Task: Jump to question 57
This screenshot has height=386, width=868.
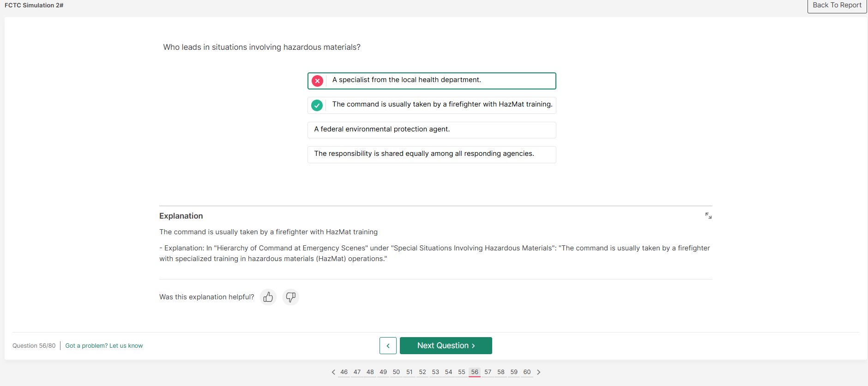Action: 488,372
